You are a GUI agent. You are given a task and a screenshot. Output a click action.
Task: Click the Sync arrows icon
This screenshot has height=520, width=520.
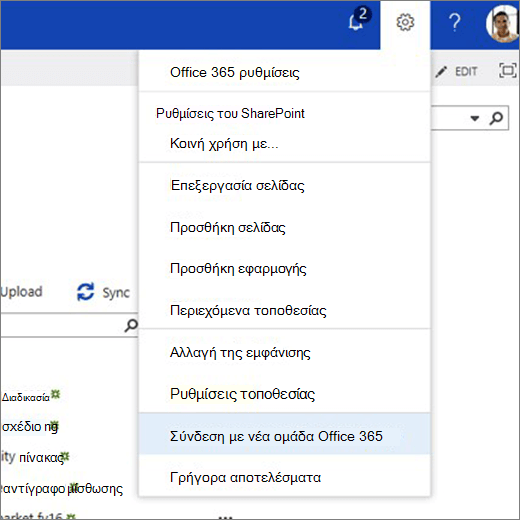[86, 292]
